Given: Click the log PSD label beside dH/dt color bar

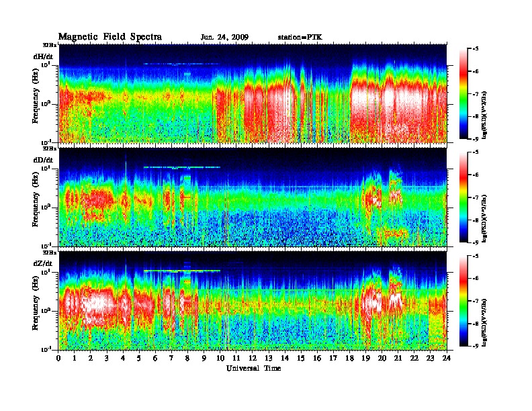Looking at the screenshot, I should point(484,114).
